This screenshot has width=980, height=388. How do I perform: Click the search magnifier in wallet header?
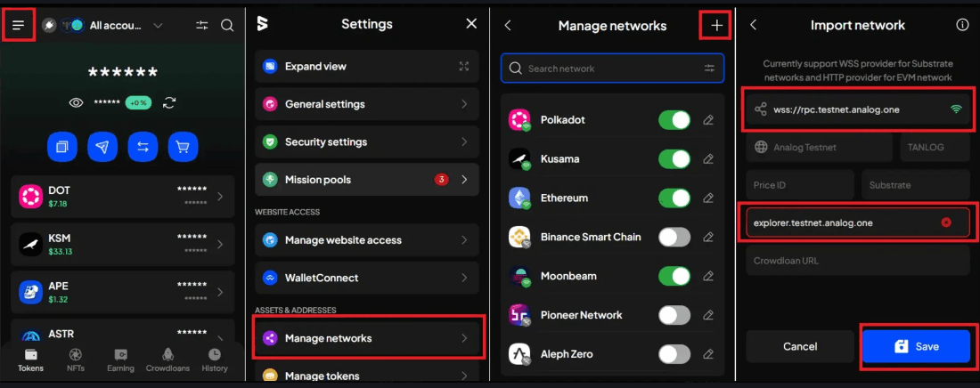[227, 25]
